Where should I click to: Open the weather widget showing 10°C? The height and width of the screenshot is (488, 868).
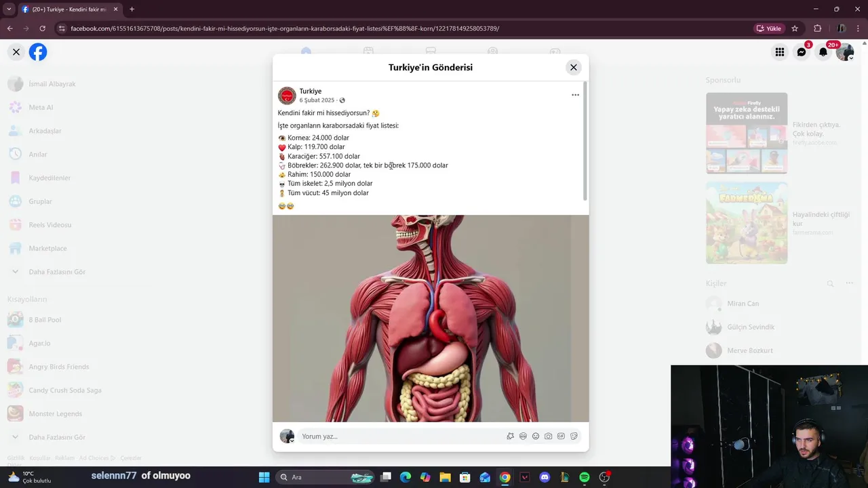[30, 477]
